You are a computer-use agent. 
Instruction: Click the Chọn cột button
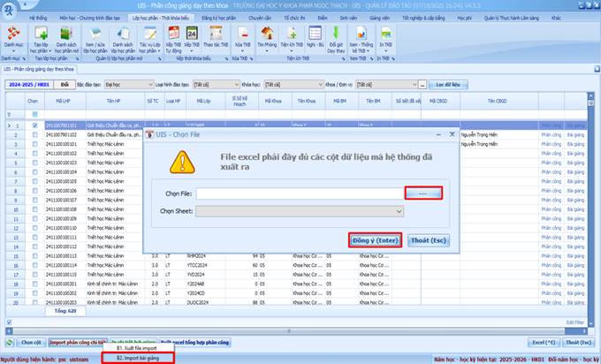point(31,343)
